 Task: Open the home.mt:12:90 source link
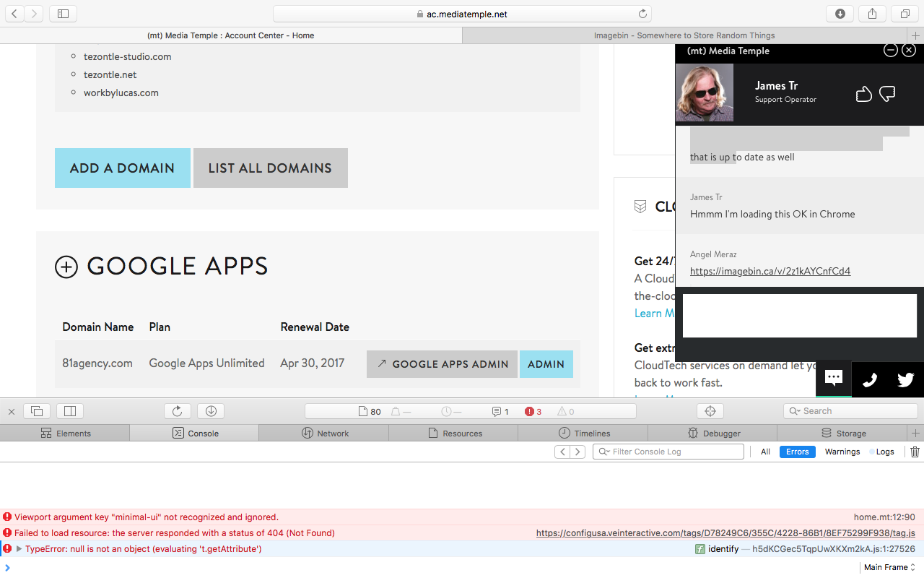(884, 517)
